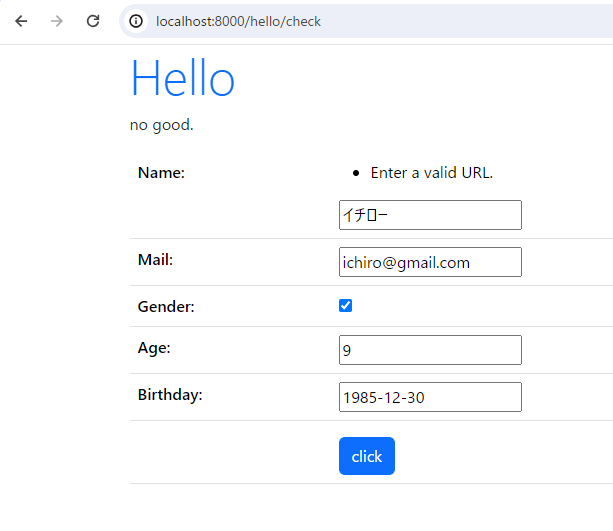Image resolution: width=613 pixels, height=531 pixels.
Task: Click the Gender label text
Action: pos(166,307)
